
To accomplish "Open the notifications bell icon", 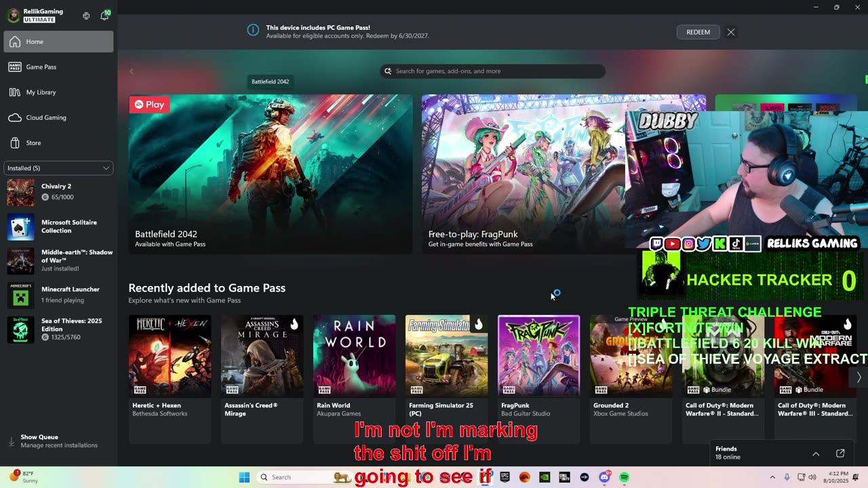I will click(x=104, y=16).
